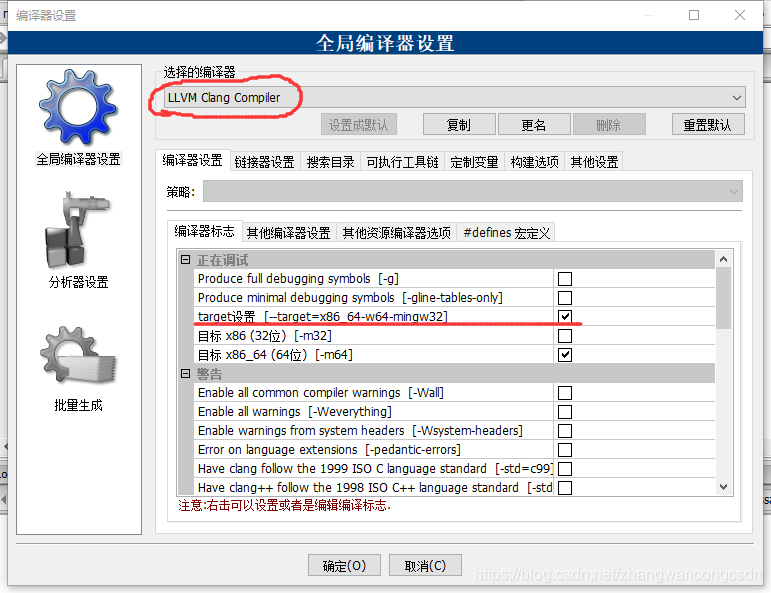Click the 更名 button
Viewport: 771px width, 593px height.
pos(534,125)
